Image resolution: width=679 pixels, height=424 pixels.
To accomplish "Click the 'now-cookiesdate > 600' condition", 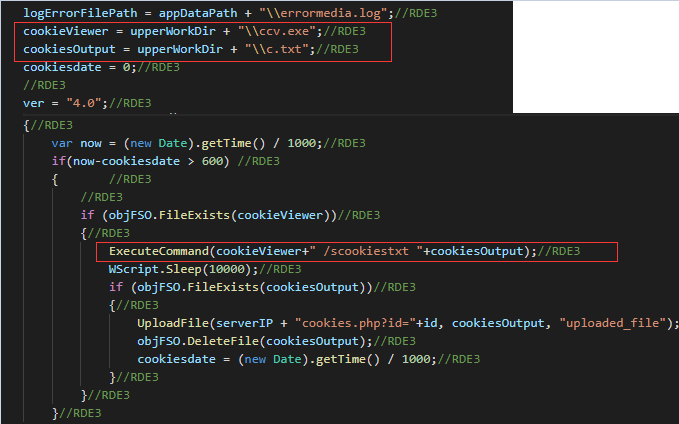I will 147,161.
